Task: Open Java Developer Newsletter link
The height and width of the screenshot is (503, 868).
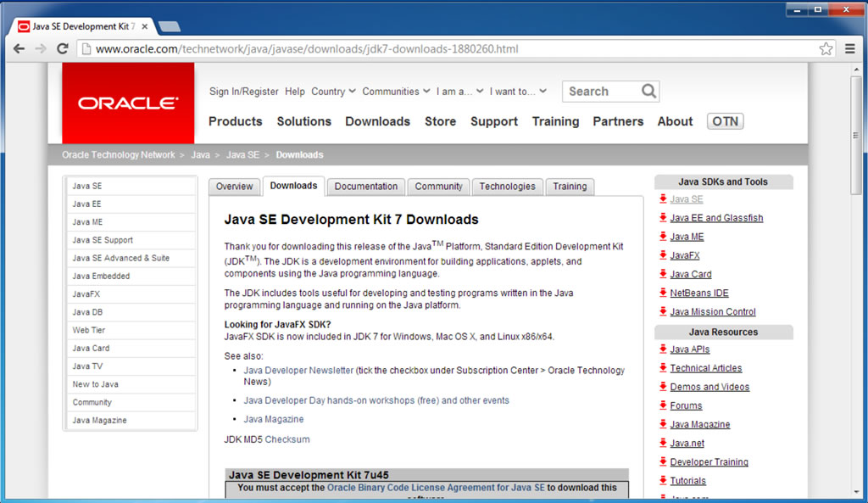Action: coord(298,370)
